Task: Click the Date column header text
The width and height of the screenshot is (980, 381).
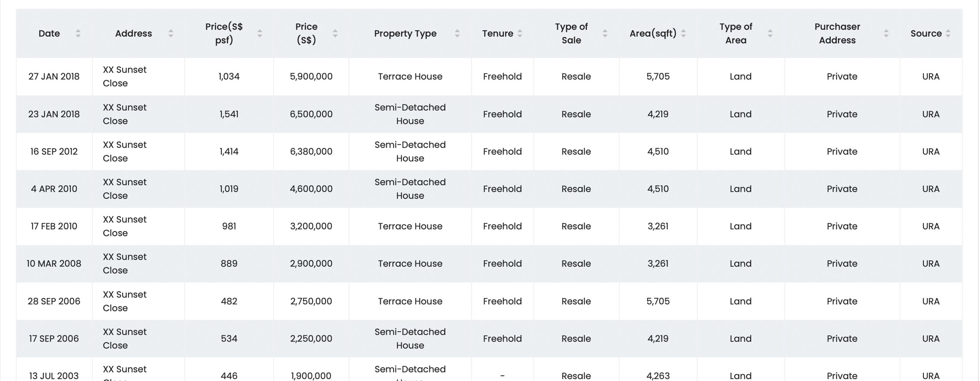Action: [49, 34]
